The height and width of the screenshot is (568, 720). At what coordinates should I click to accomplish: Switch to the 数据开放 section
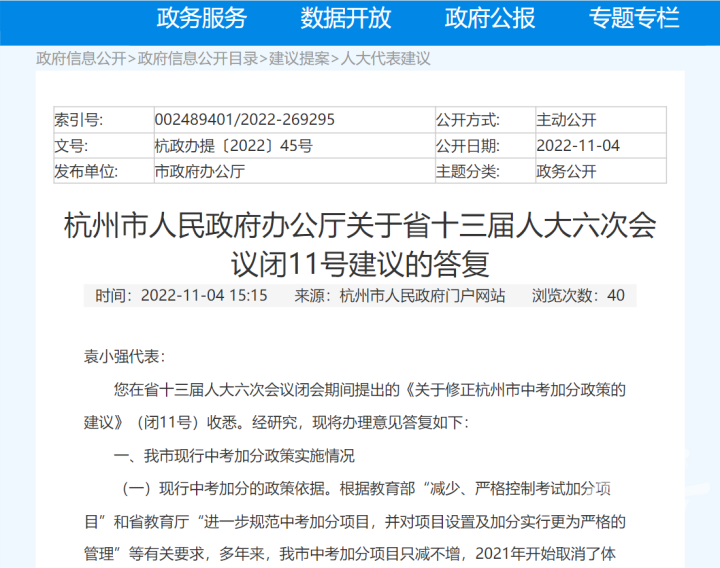click(346, 18)
